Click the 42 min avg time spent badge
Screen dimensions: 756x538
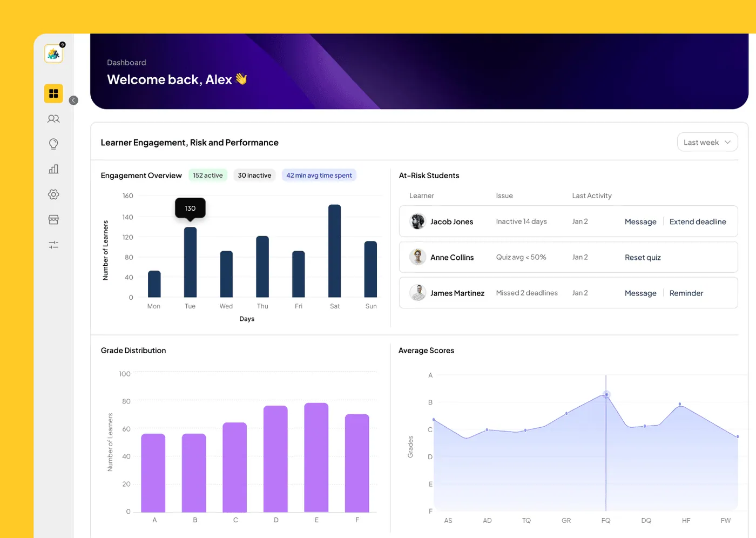tap(319, 176)
